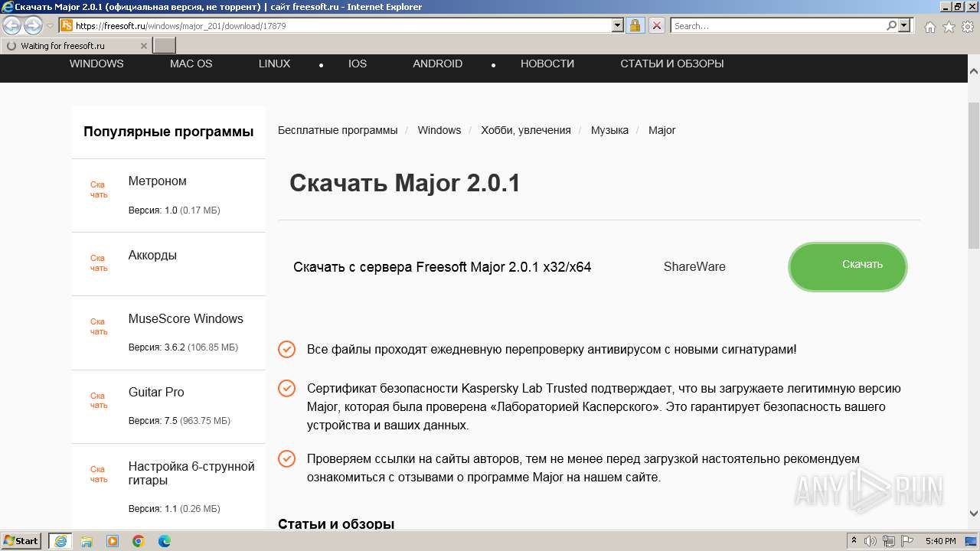Open the MAC OS site menu
This screenshot has height=551, width=980.
click(191, 64)
